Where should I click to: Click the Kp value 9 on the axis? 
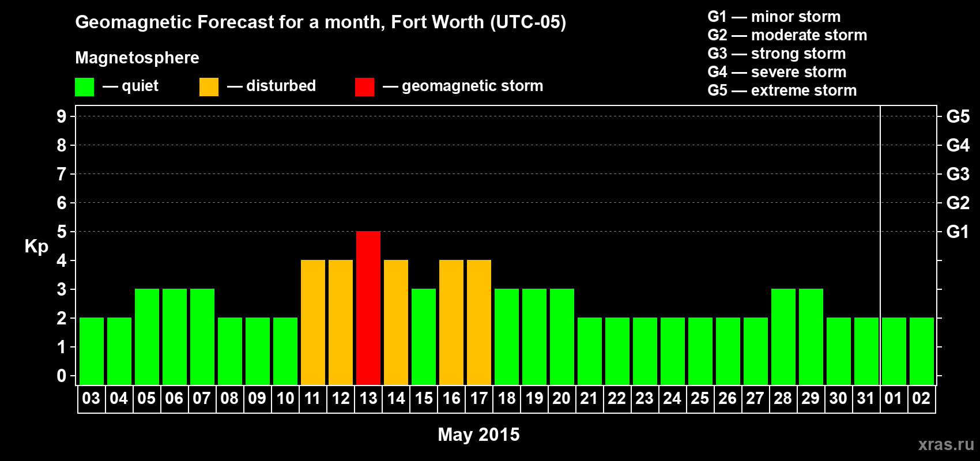pos(62,116)
